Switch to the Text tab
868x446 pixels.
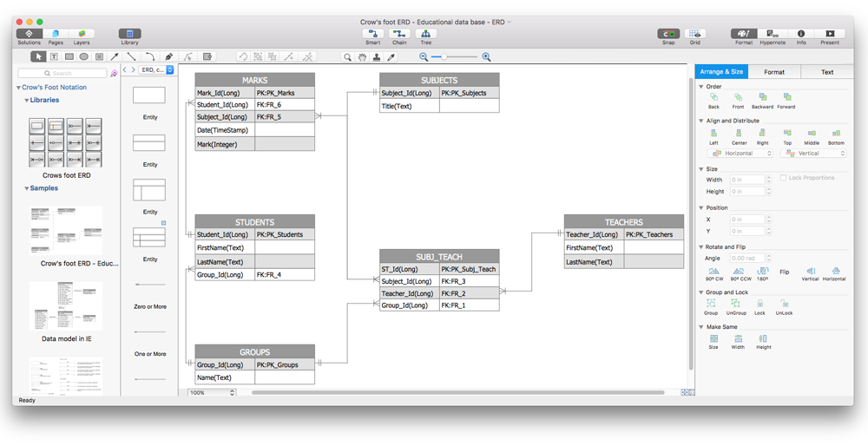pyautogui.click(x=827, y=72)
